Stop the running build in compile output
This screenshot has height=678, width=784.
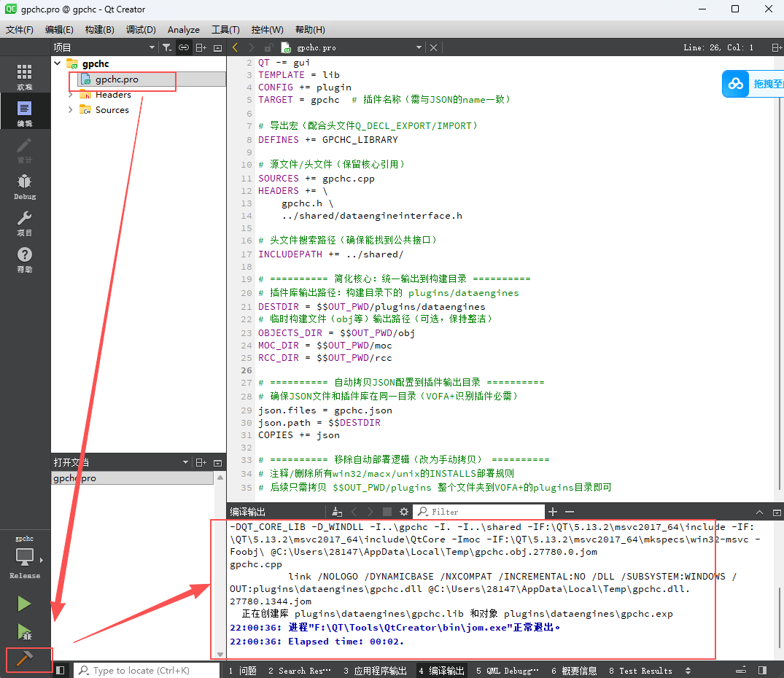(387, 512)
